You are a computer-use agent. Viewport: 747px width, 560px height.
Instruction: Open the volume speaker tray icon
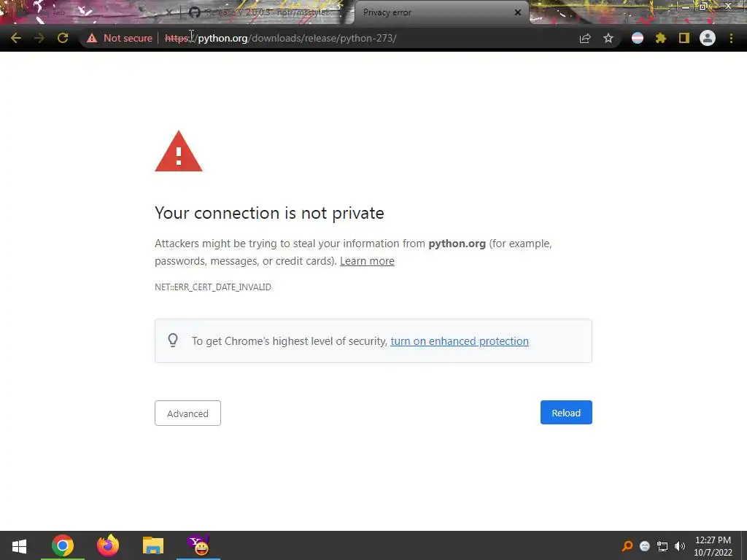(x=680, y=546)
